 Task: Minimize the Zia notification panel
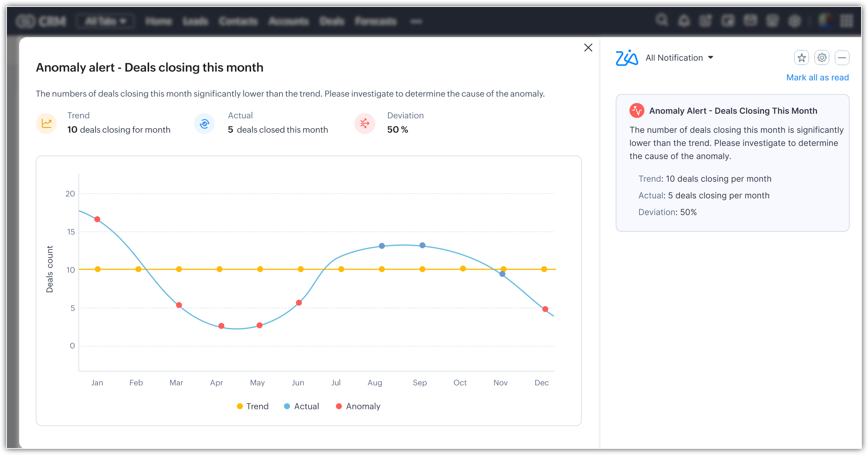tap(842, 58)
